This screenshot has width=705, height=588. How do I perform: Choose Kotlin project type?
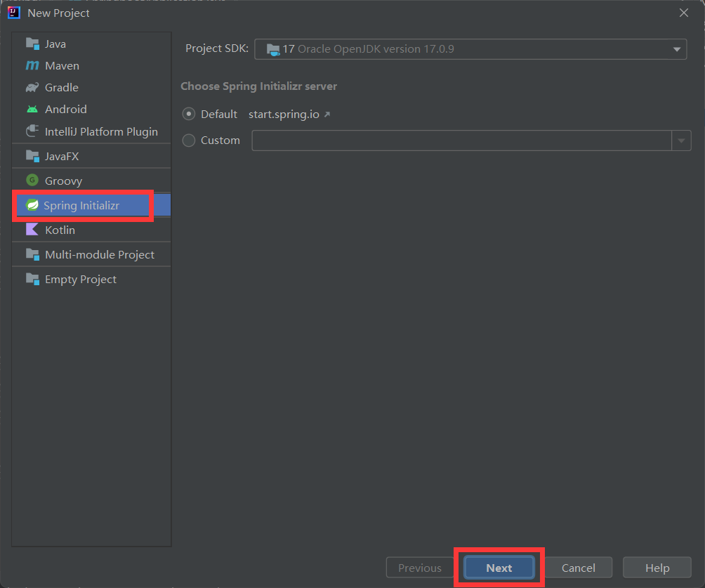91,230
